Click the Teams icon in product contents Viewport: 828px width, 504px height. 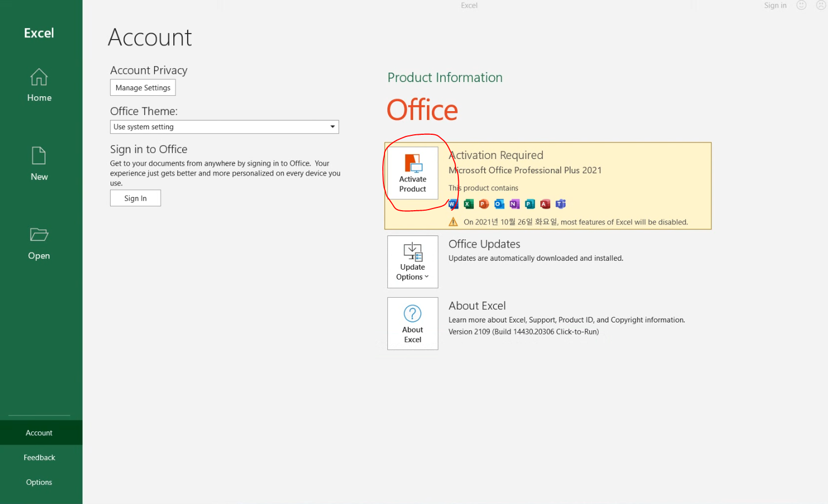coord(561,204)
